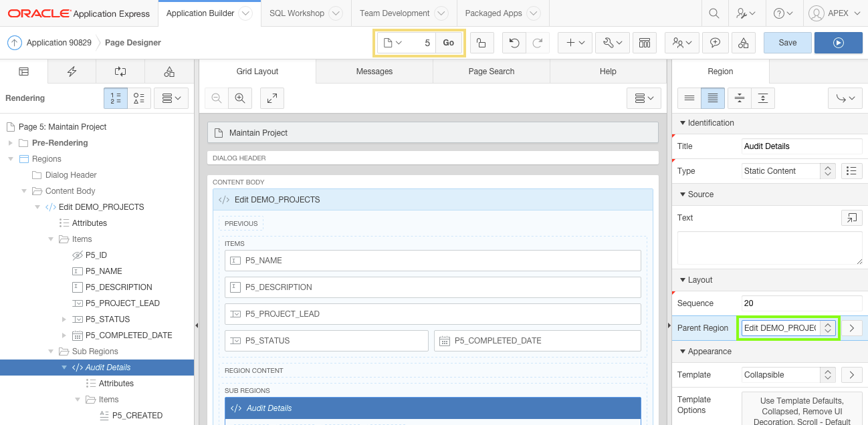Viewport: 868px width, 425px height.
Task: Run the page with the play button
Action: pyautogui.click(x=838, y=43)
